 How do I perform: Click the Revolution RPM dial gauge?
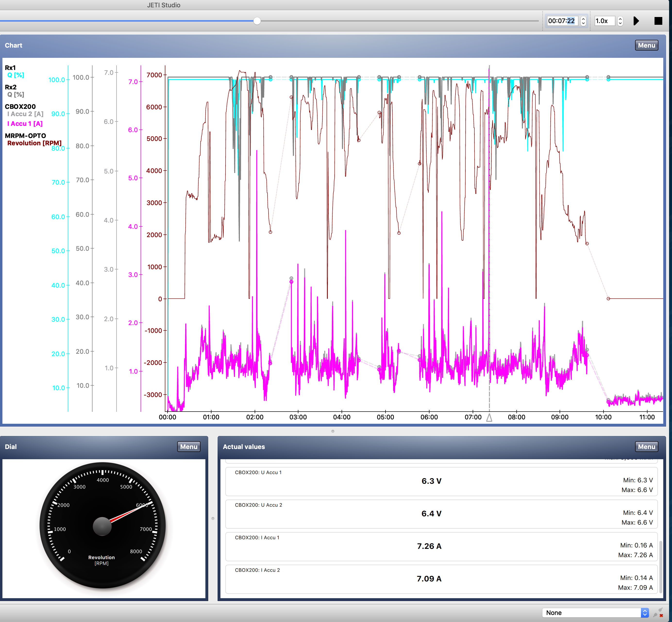click(103, 525)
